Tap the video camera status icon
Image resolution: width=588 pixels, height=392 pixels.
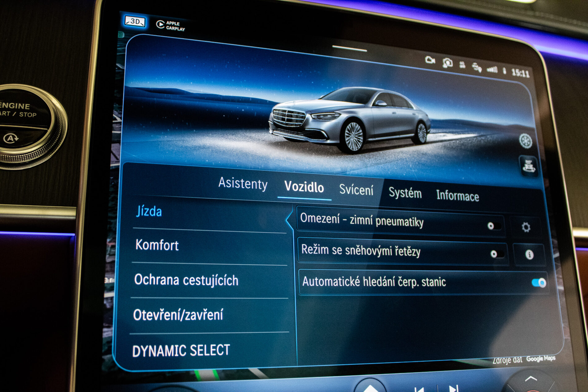coord(430,60)
